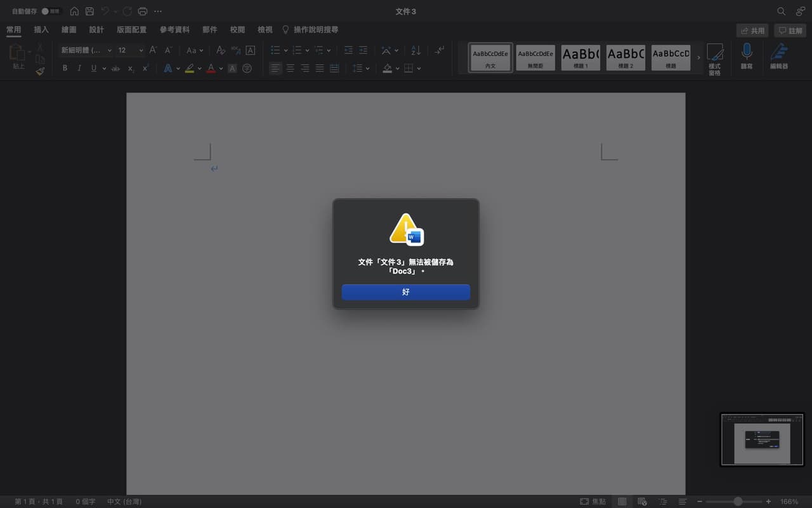812x508 pixels.
Task: Open the 編輯器 editor tool
Action: click(779, 56)
